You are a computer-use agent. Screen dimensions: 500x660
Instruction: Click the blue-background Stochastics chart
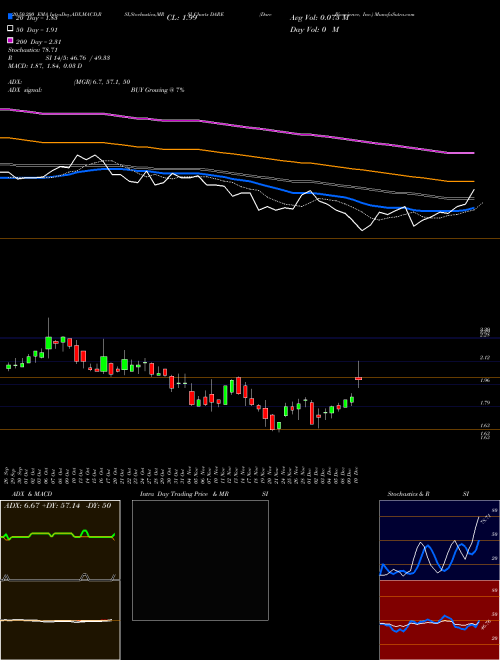click(439, 540)
